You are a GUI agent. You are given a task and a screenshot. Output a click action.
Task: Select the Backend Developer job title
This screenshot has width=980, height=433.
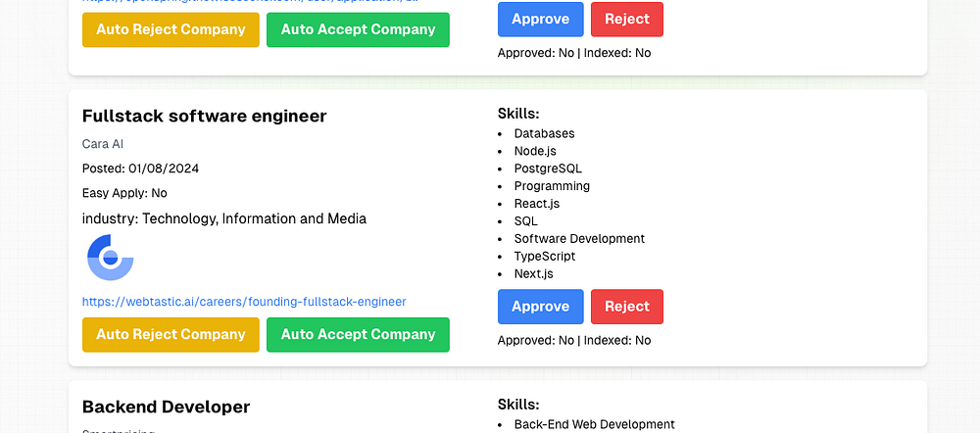click(166, 407)
